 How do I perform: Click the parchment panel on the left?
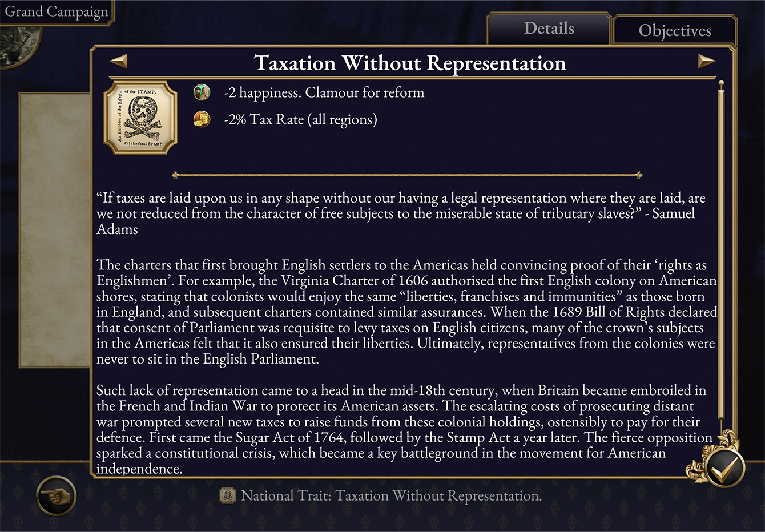(55, 228)
